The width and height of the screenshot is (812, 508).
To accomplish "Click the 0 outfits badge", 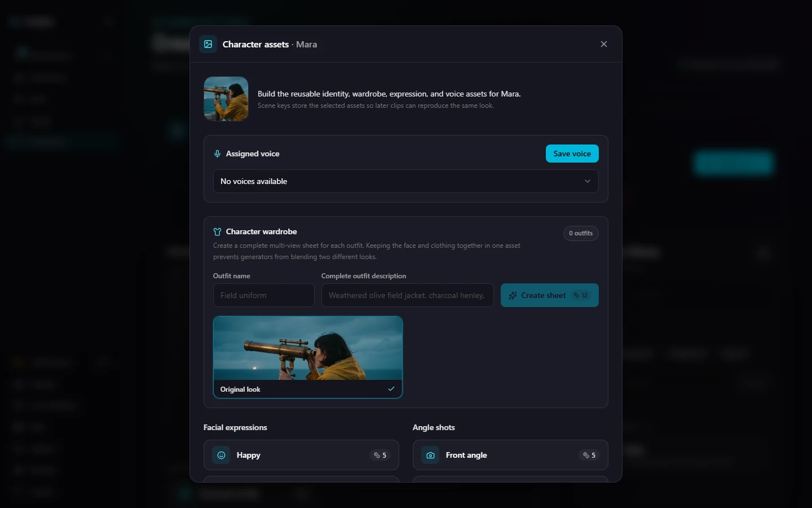I will (581, 233).
